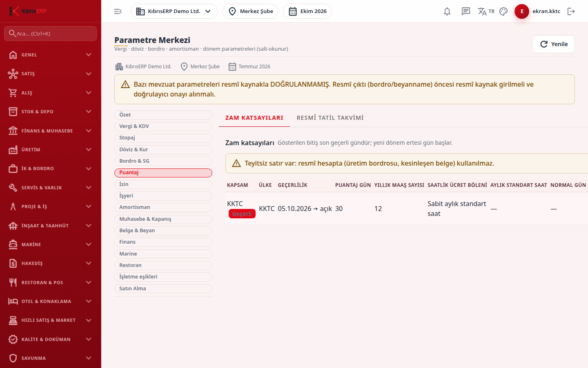Screen dimensions: 588x368
Task: Open the notifications bell
Action: pyautogui.click(x=447, y=11)
